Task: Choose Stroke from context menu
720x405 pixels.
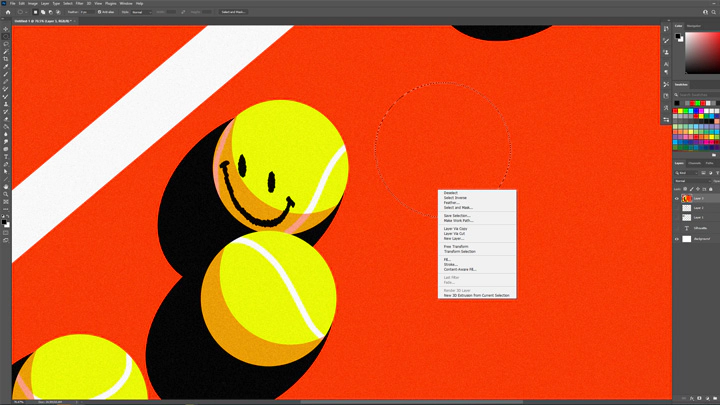Action: (450, 264)
